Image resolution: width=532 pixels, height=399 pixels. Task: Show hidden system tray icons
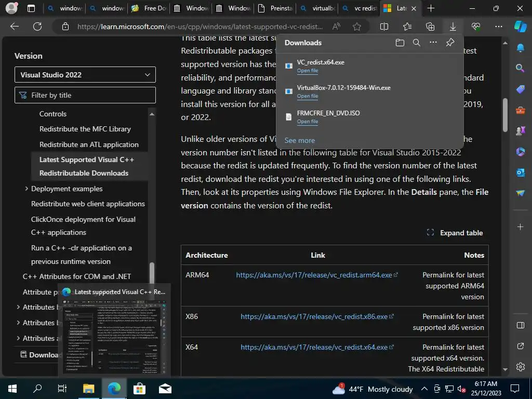[424, 389]
